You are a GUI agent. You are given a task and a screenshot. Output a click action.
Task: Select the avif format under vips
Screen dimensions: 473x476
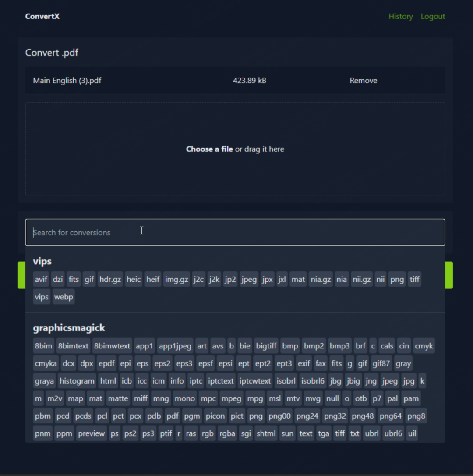tap(41, 279)
